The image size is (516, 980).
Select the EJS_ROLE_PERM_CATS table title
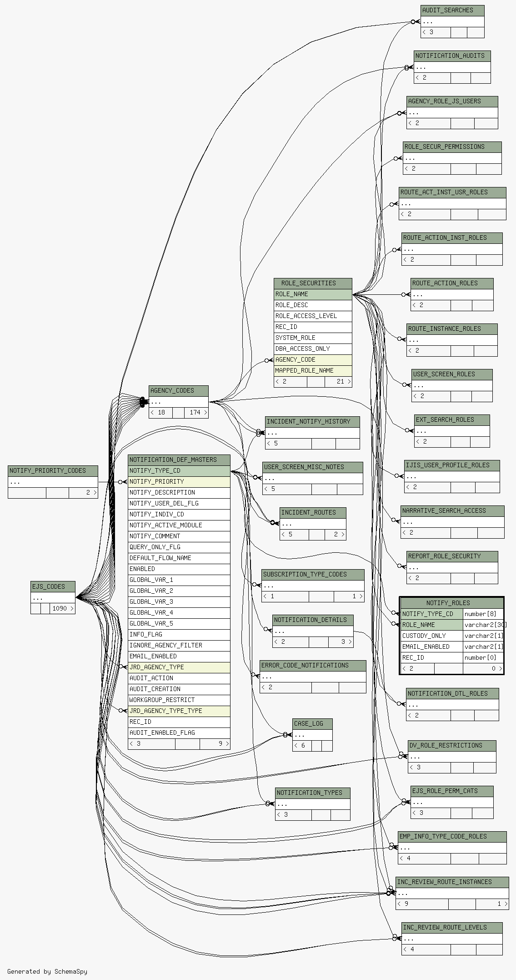tap(452, 791)
